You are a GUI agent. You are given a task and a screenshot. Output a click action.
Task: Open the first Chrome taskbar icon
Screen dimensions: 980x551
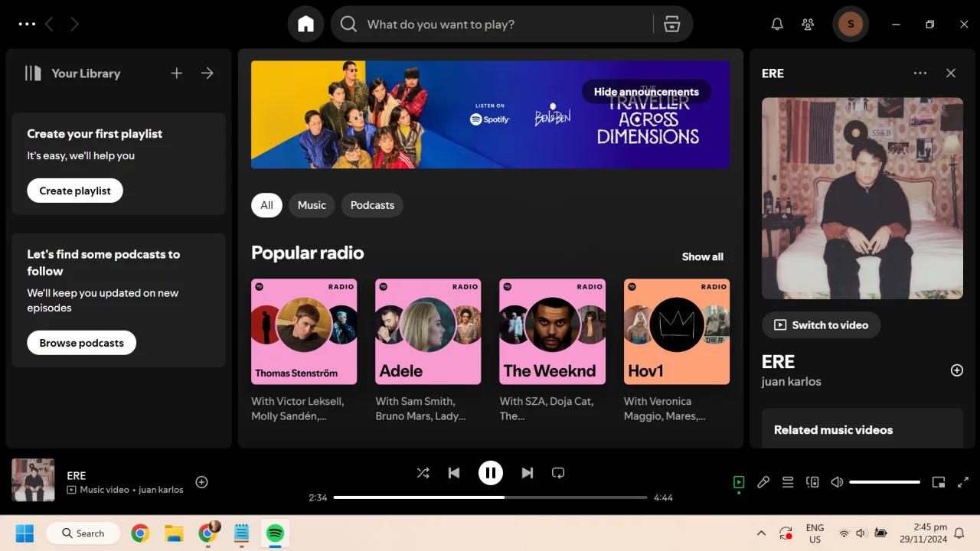pyautogui.click(x=140, y=533)
